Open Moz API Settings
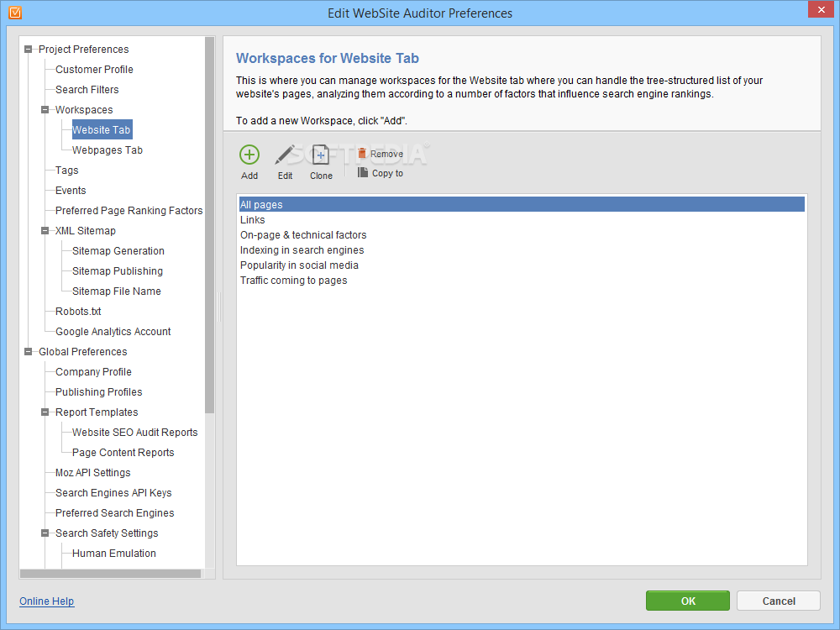 pos(92,472)
